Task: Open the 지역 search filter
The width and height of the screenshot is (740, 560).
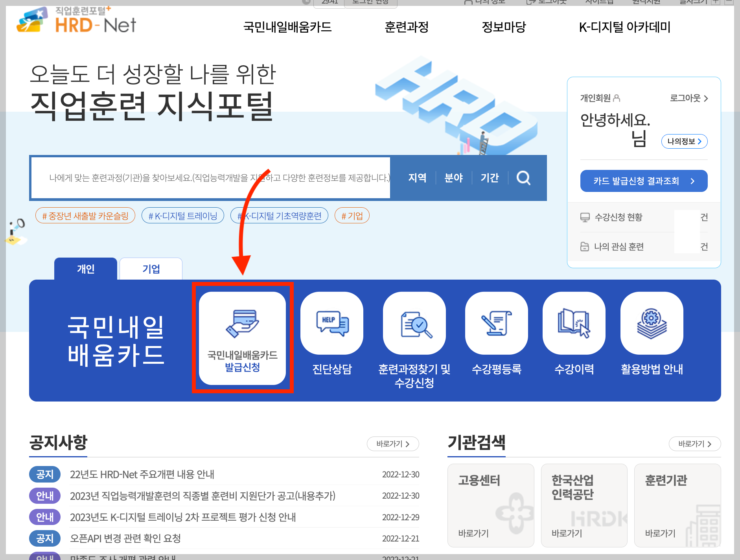Action: point(417,178)
